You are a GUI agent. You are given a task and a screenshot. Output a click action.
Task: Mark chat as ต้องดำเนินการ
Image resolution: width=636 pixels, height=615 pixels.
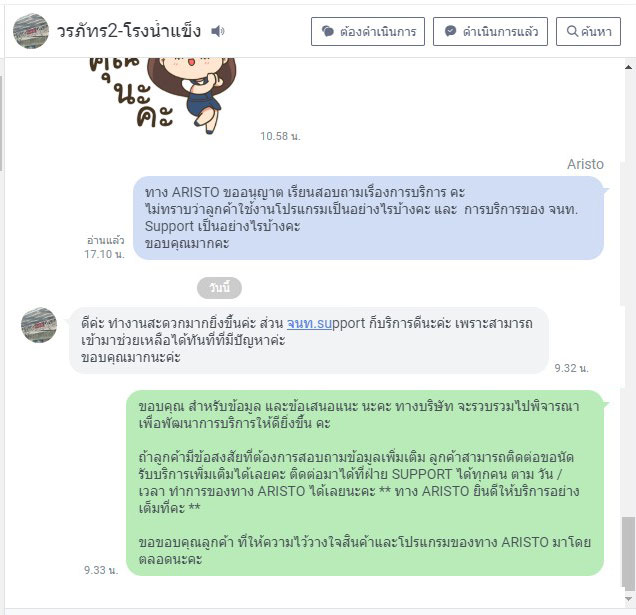(x=368, y=31)
